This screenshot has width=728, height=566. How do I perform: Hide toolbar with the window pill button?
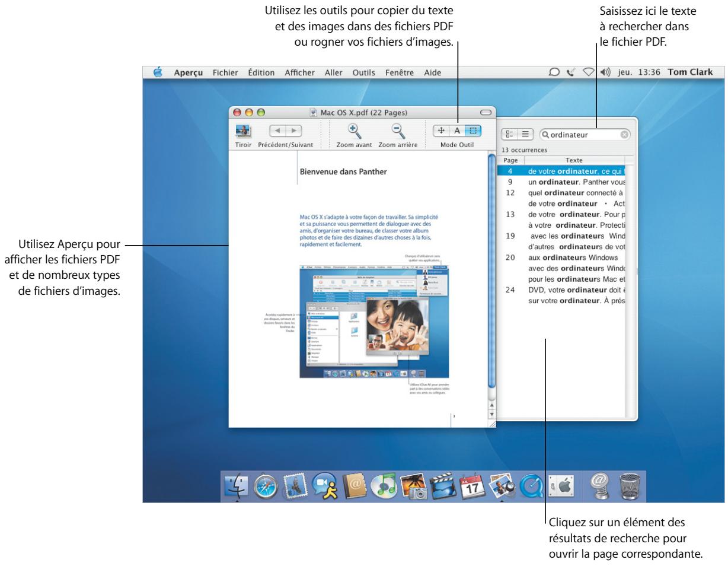pyautogui.click(x=486, y=112)
